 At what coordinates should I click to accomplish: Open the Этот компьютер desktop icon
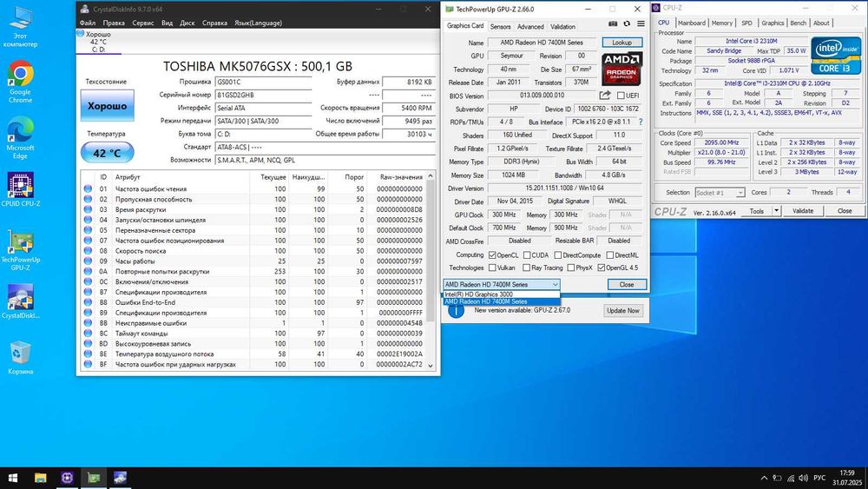(x=21, y=27)
